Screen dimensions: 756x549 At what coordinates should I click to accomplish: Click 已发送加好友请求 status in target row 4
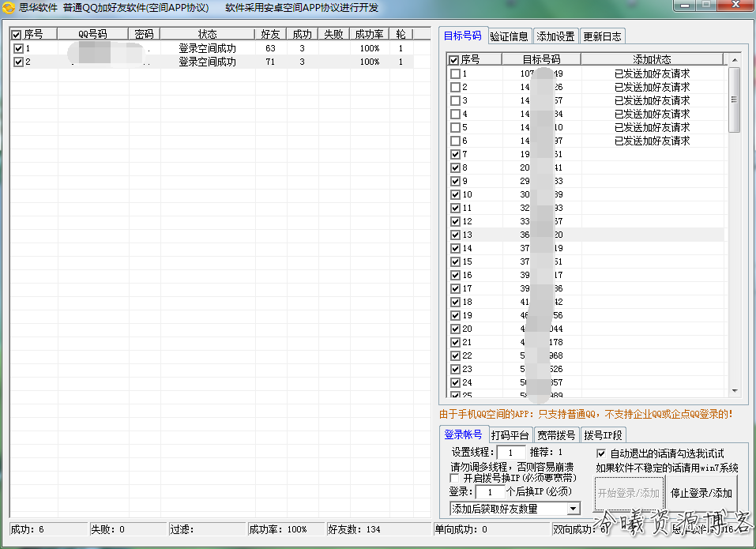tap(653, 115)
